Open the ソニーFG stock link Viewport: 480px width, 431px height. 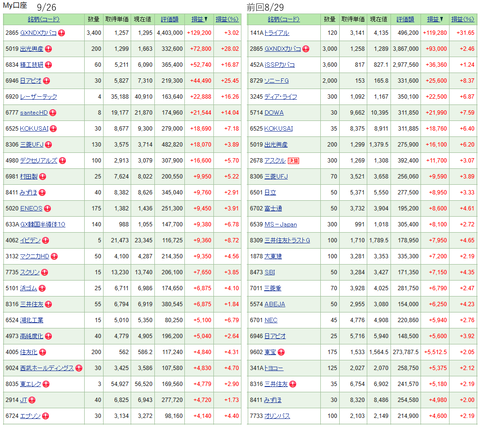(x=276, y=81)
